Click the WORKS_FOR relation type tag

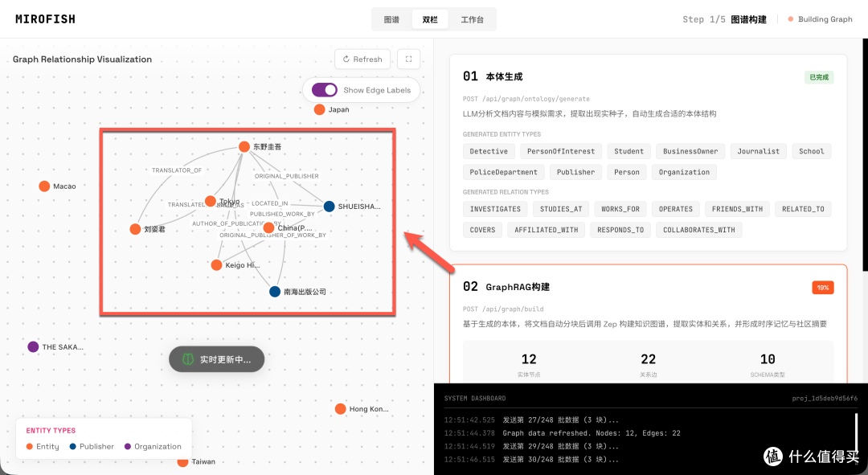(620, 209)
